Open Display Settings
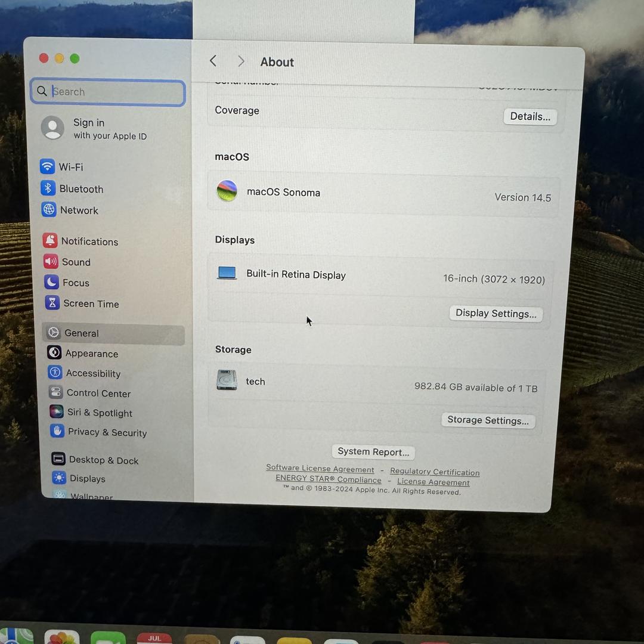 [x=496, y=314]
